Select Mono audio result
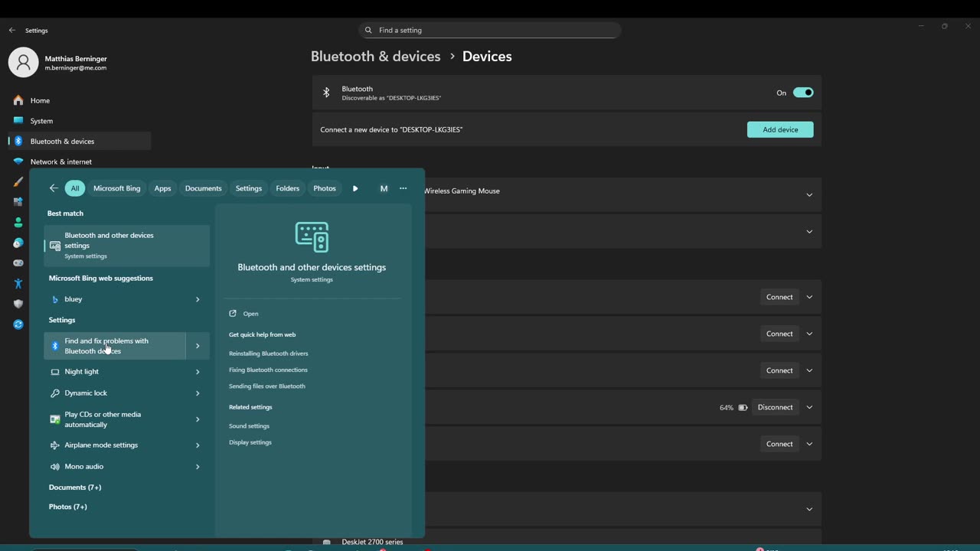This screenshot has height=551, width=980. pyautogui.click(x=115, y=467)
